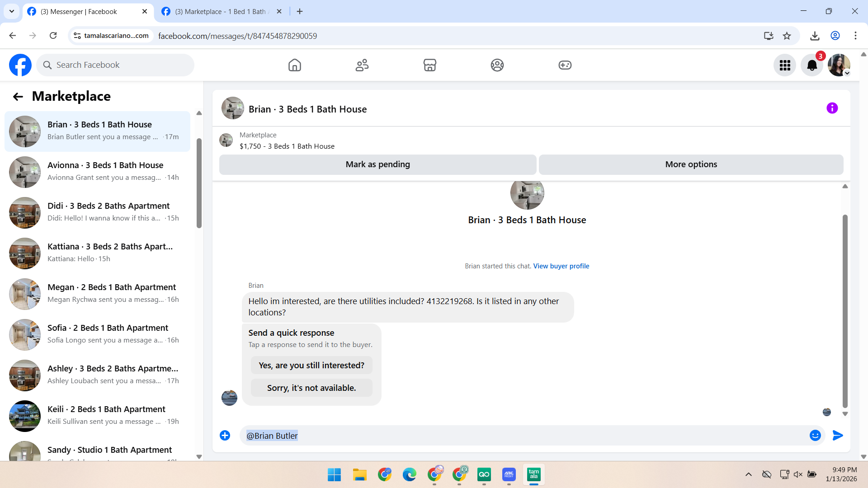
Task: Click the conversation list scrollbar thumb
Action: 199,183
